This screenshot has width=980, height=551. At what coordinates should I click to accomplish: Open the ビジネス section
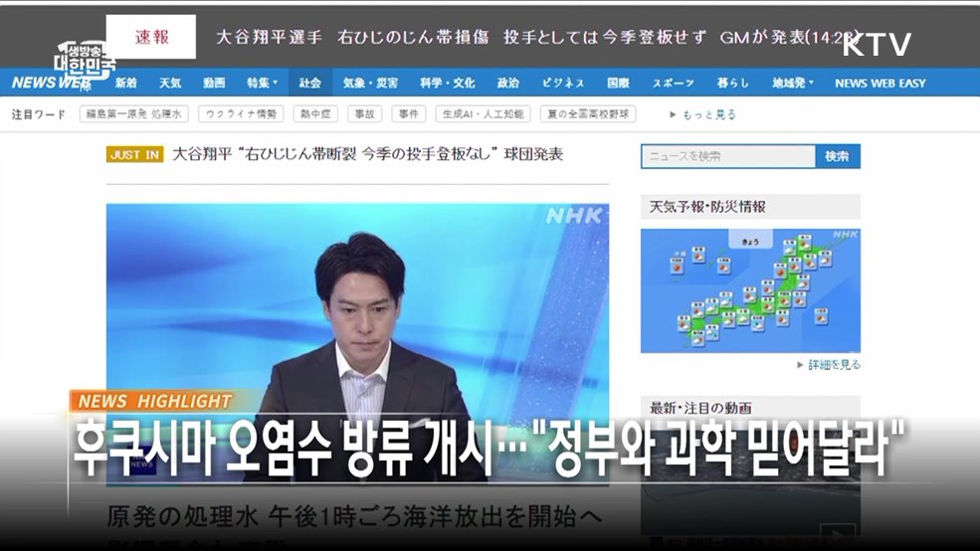[x=562, y=84]
